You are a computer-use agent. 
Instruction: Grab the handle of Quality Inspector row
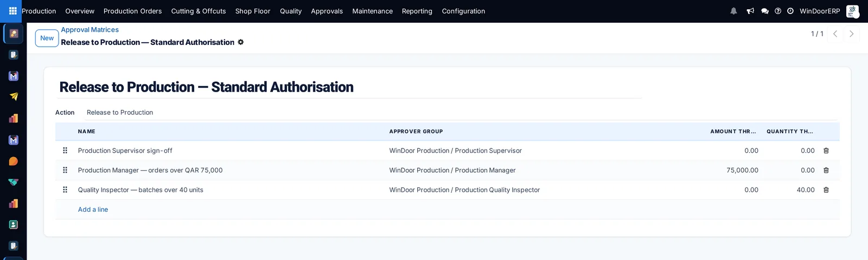65,190
